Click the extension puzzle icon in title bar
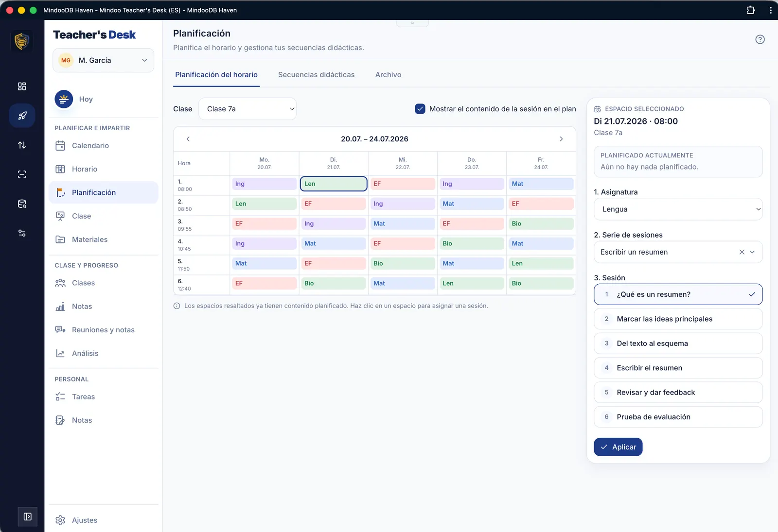Screen dimensions: 778x532 (751, 10)
